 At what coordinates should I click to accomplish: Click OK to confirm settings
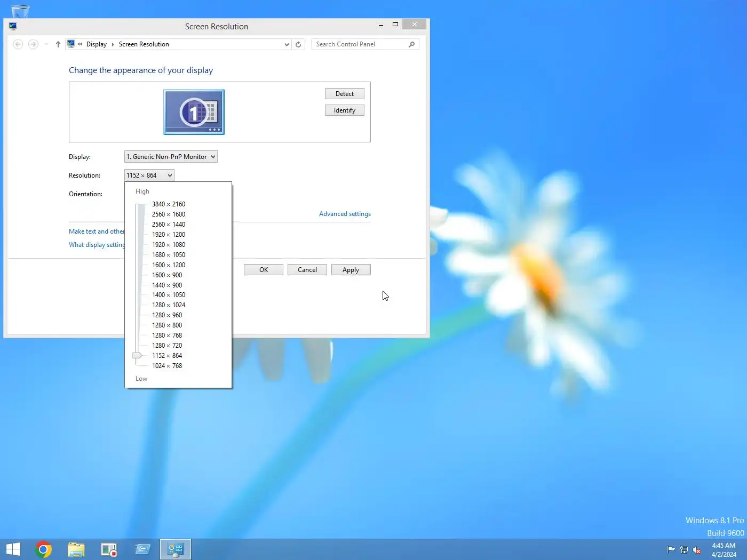tap(264, 270)
